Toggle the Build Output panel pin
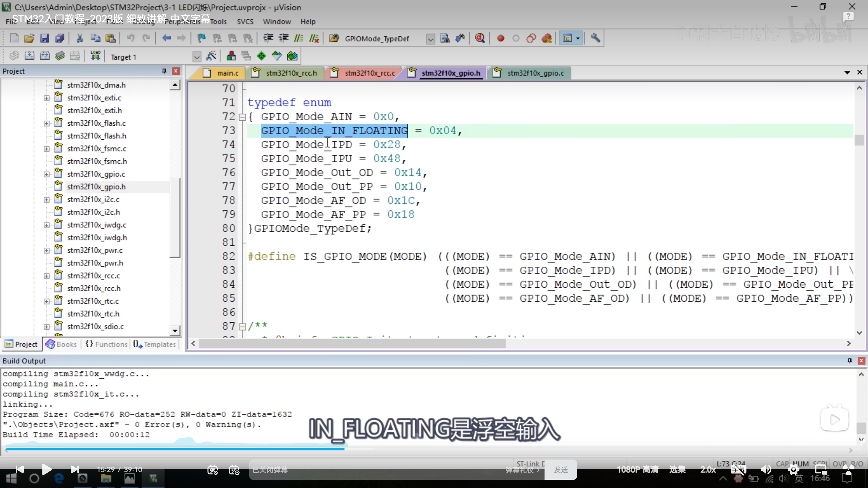The image size is (868, 488). [x=850, y=361]
